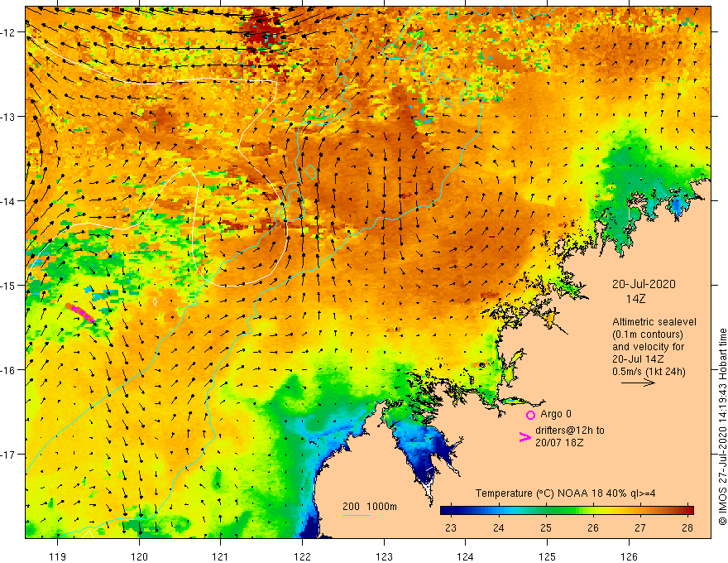This screenshot has height=563, width=728.
Task: Click the IMOS copyright timestamp text
Action: tap(722, 427)
